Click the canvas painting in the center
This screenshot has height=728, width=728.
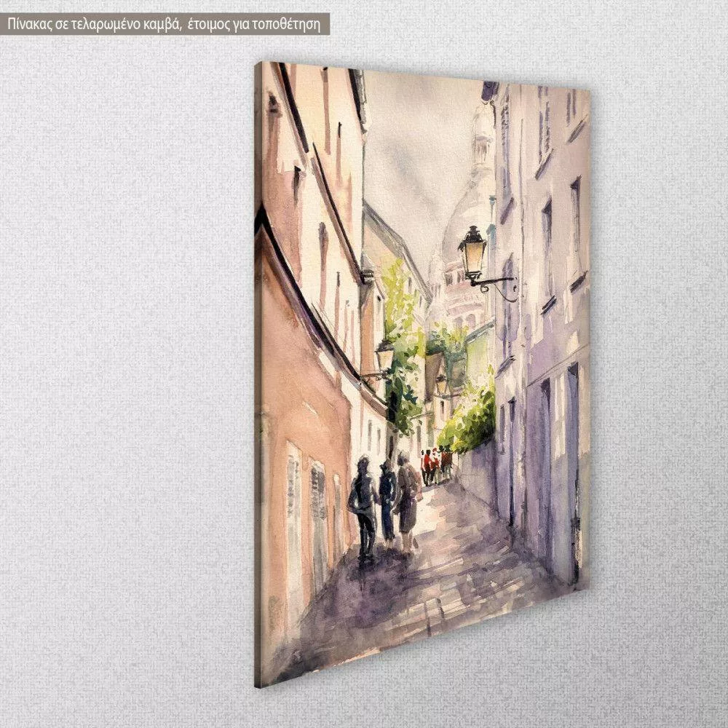point(422,364)
